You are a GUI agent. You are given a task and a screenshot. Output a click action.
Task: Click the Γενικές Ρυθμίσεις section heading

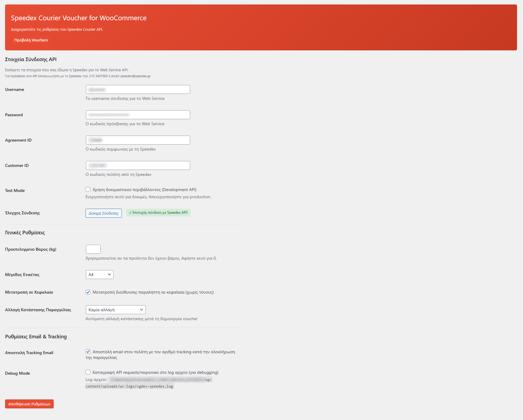click(25, 233)
